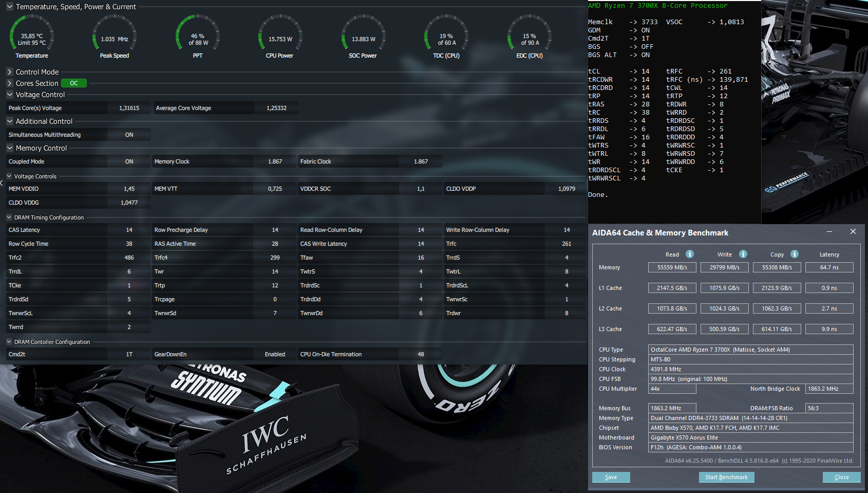The height and width of the screenshot is (493, 868).
Task: Click the Trfc4 value 299
Action: click(275, 258)
